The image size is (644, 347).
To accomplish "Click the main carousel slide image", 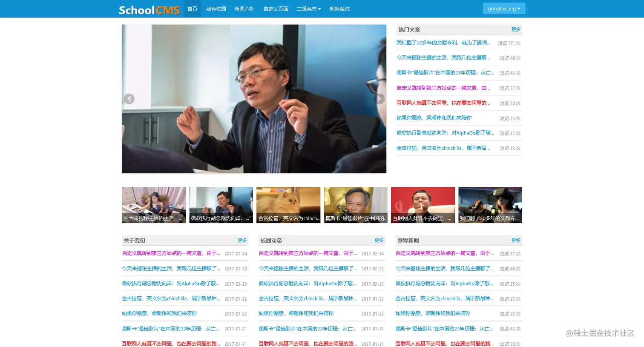I will click(254, 99).
